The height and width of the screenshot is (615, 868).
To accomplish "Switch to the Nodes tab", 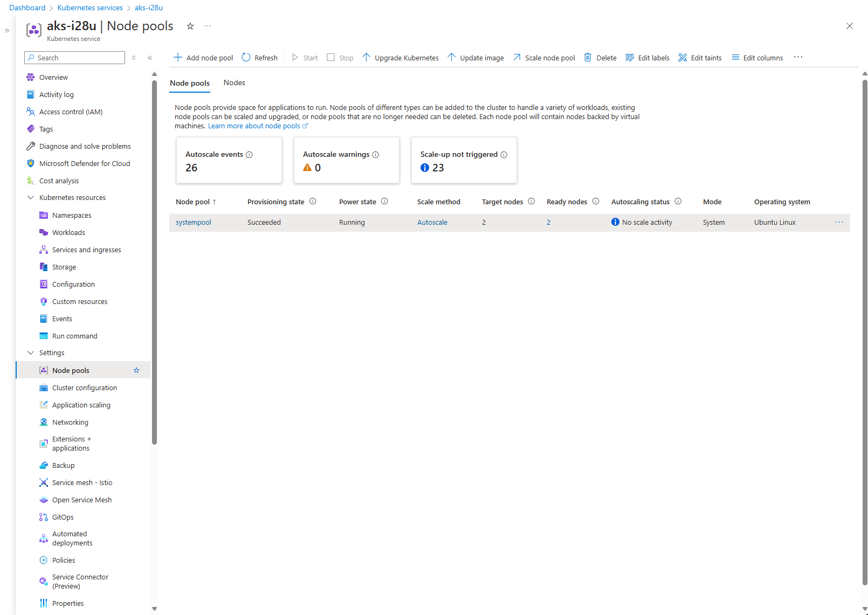I will point(234,82).
